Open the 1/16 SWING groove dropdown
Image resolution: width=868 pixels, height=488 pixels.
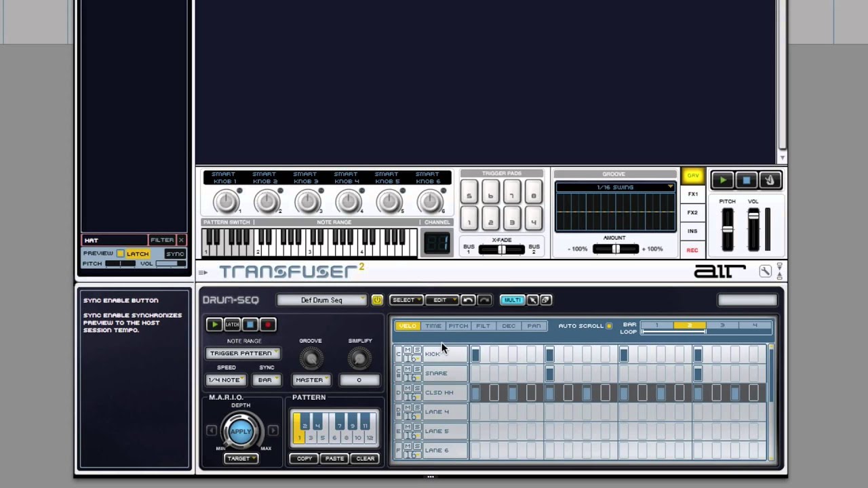pyautogui.click(x=615, y=187)
